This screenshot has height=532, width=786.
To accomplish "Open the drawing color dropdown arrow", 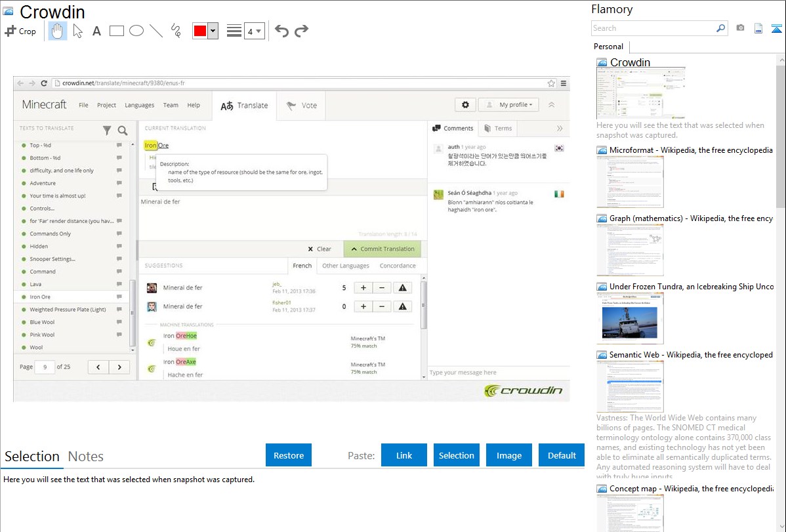I will 213,31.
